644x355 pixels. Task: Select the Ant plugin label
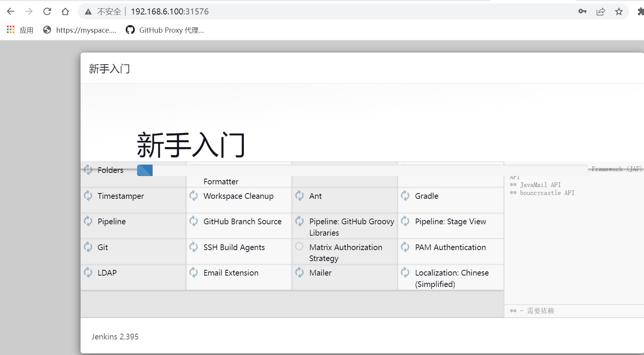coord(316,196)
